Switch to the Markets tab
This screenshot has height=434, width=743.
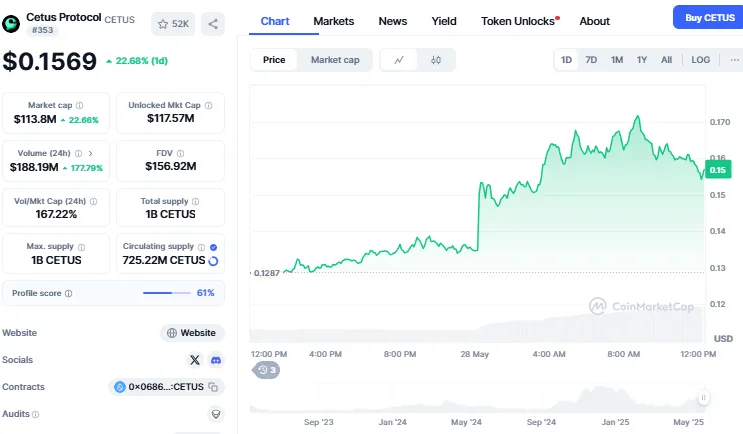[x=333, y=21]
